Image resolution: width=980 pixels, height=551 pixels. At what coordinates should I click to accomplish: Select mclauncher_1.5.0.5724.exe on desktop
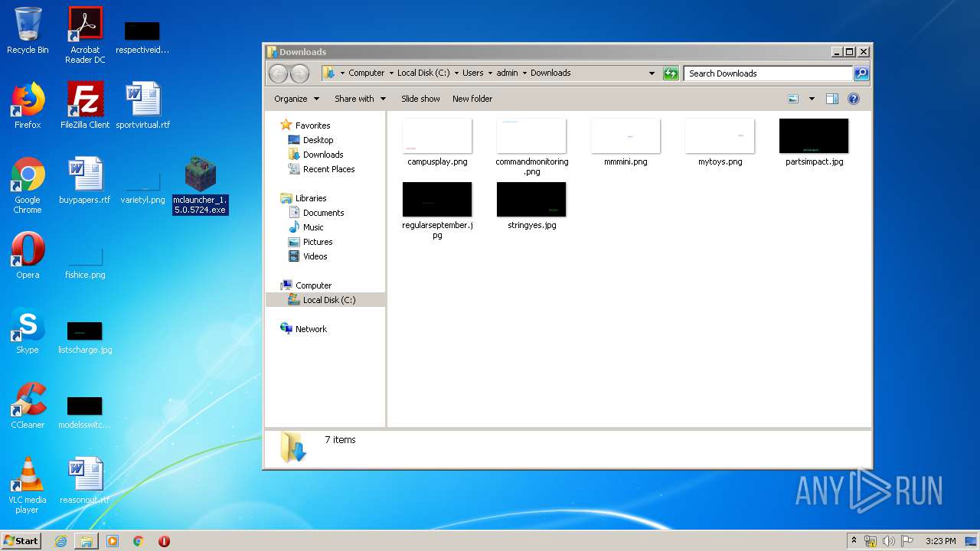click(x=200, y=185)
